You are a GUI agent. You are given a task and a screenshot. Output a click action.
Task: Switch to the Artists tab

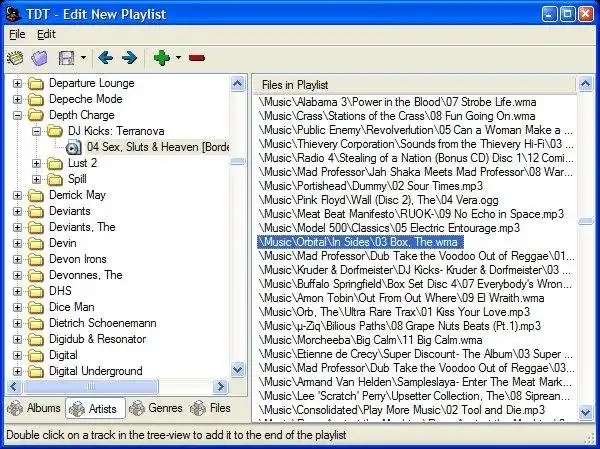[x=95, y=408]
